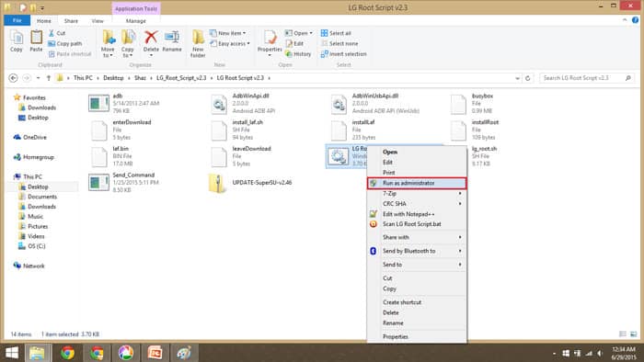The width and height of the screenshot is (644, 362).
Task: Open History from the ribbon
Action: click(x=298, y=53)
